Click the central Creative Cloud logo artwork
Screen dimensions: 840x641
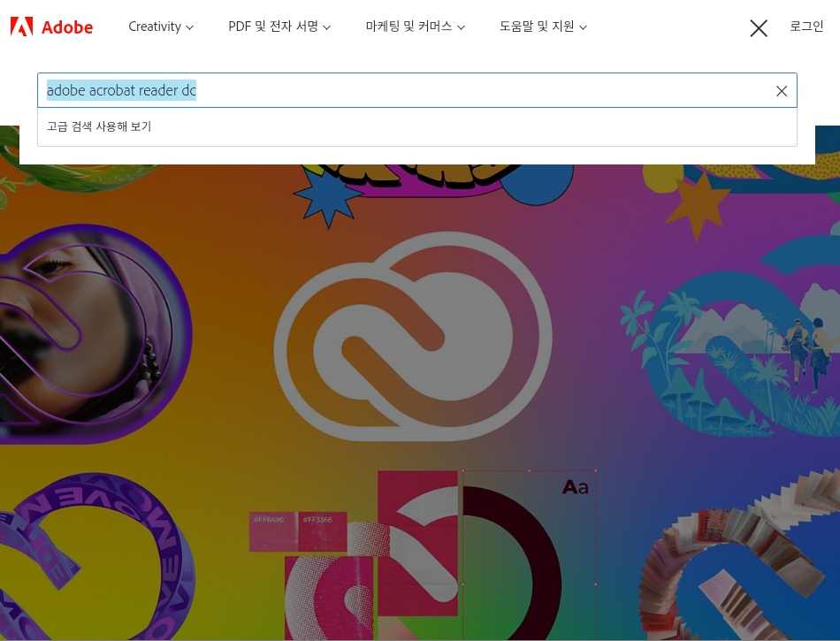413,336
